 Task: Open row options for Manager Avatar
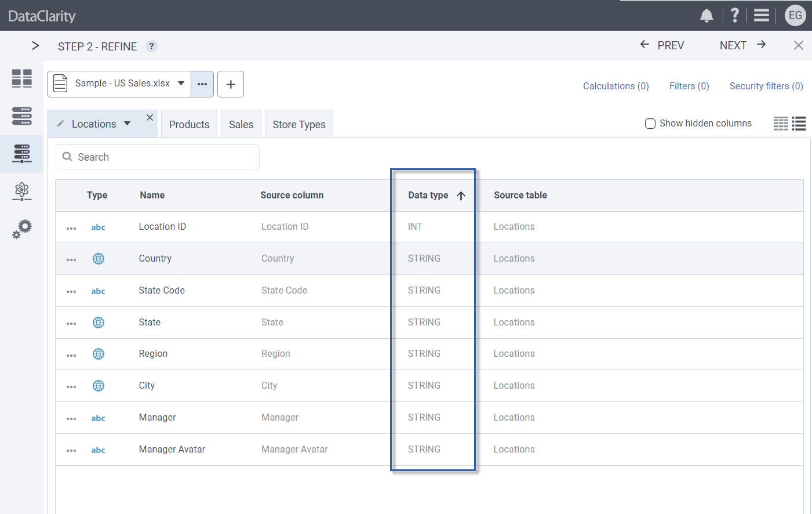[x=71, y=450]
